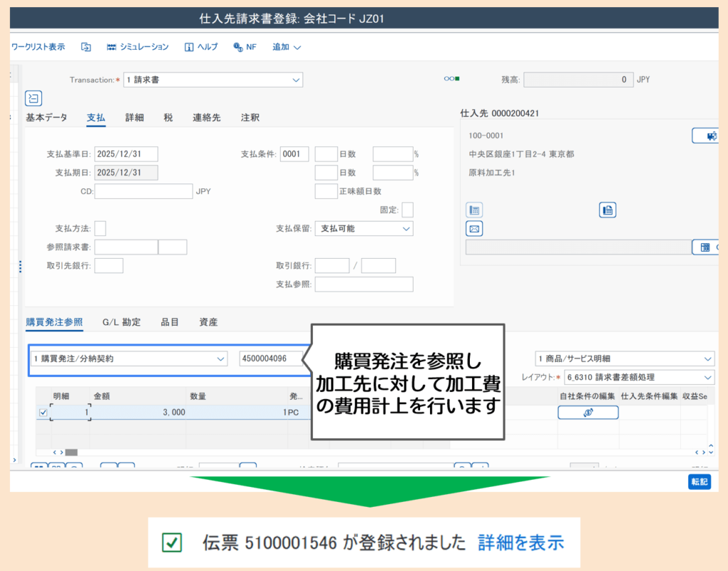Select the G/L 勘定 tab
728x571 pixels.
tap(122, 322)
